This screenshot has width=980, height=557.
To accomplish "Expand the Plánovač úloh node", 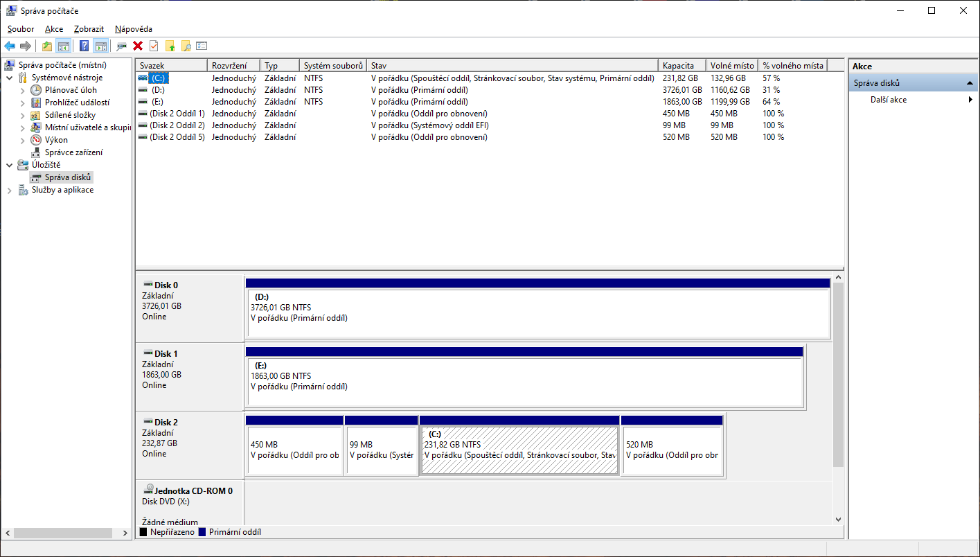I will [x=23, y=90].
